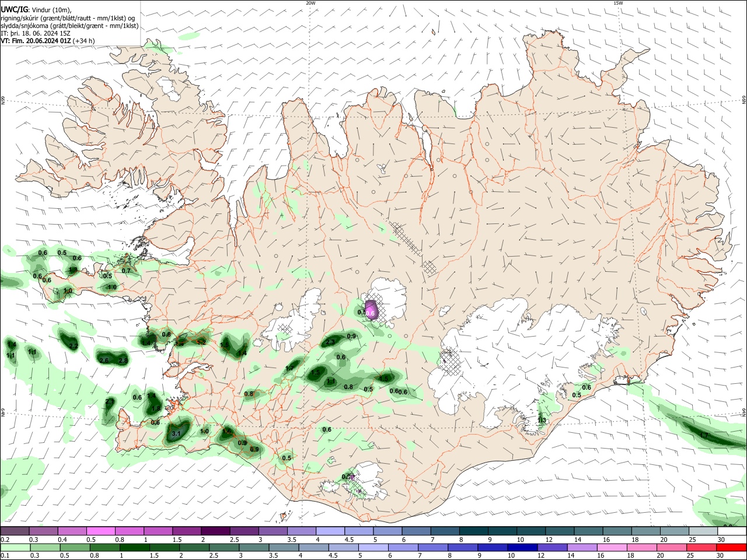747x560 pixels.
Task: Click the pink-shaded 0.6 snow value on the glacier
Action: pos(370,314)
